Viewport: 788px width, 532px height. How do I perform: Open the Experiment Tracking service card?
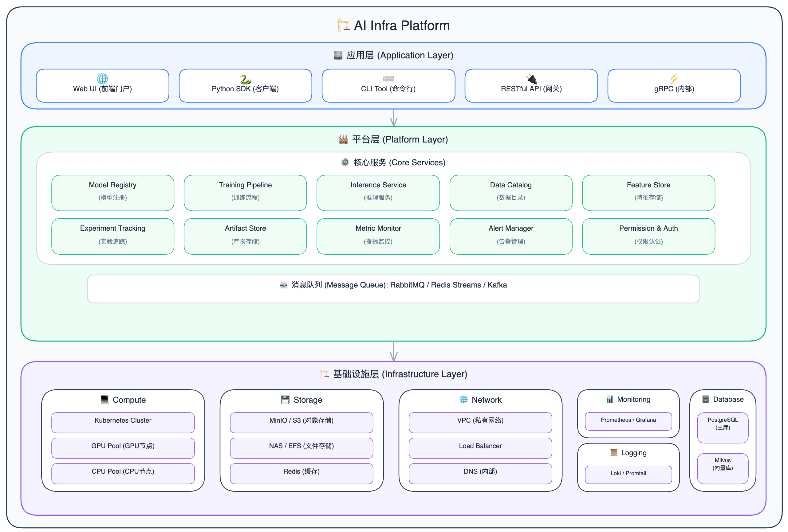click(x=113, y=237)
